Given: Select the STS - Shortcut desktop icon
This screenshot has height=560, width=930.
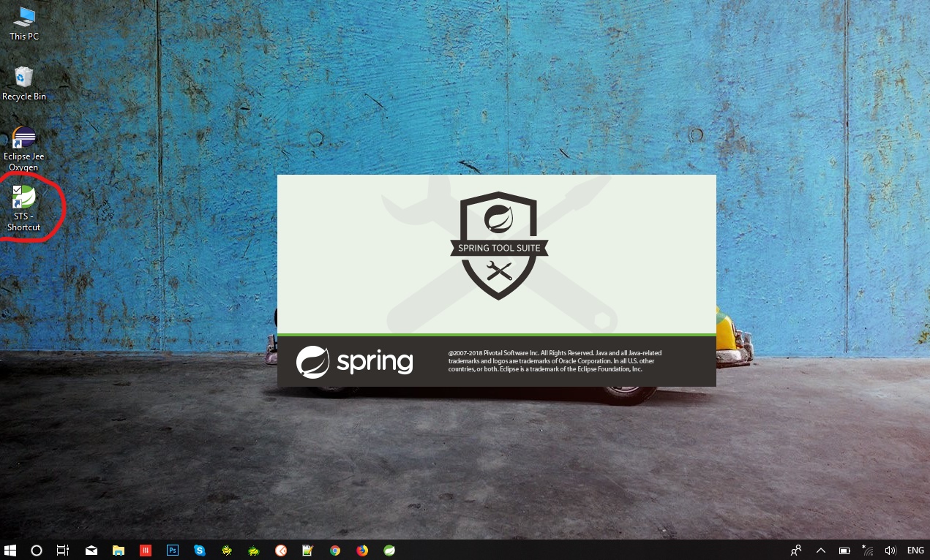Looking at the screenshot, I should 24,208.
